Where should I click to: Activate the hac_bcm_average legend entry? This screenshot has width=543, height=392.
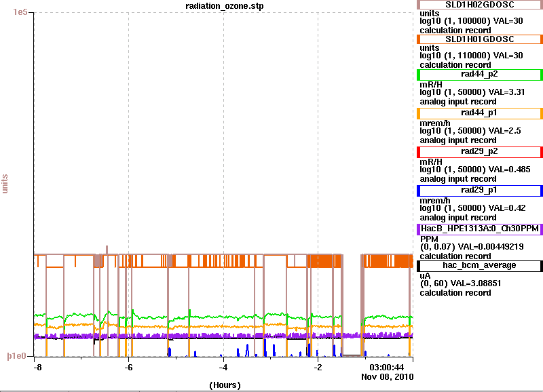[x=480, y=266]
